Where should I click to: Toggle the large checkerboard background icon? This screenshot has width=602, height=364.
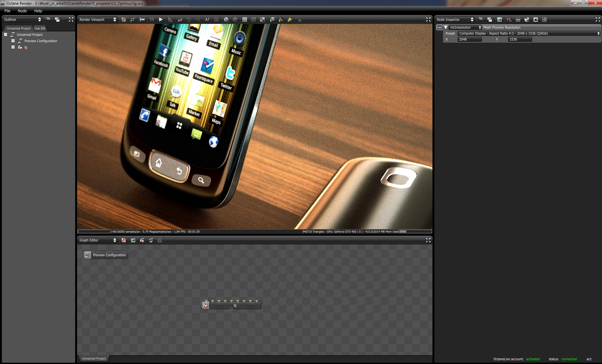262,19
